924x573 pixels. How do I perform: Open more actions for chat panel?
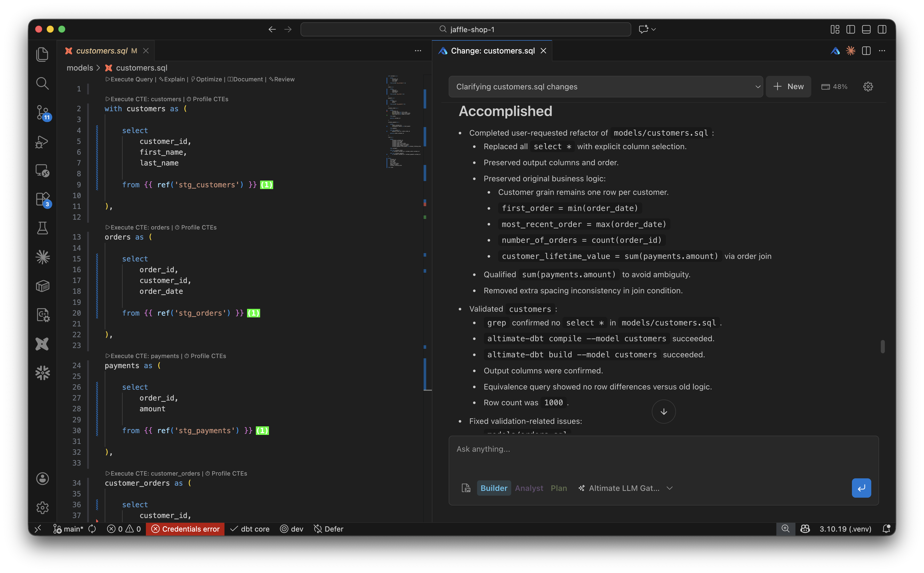[882, 51]
